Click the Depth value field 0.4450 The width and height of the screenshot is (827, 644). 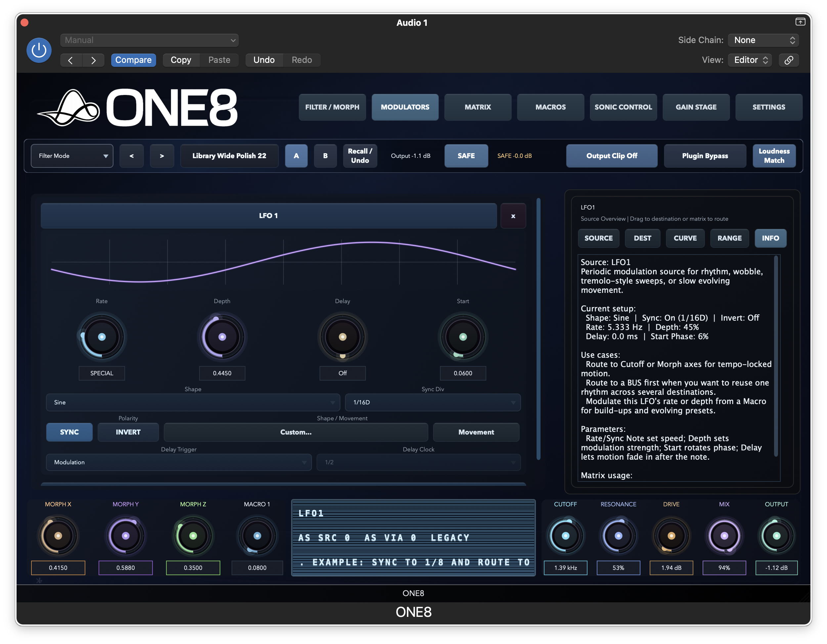[x=222, y=373]
